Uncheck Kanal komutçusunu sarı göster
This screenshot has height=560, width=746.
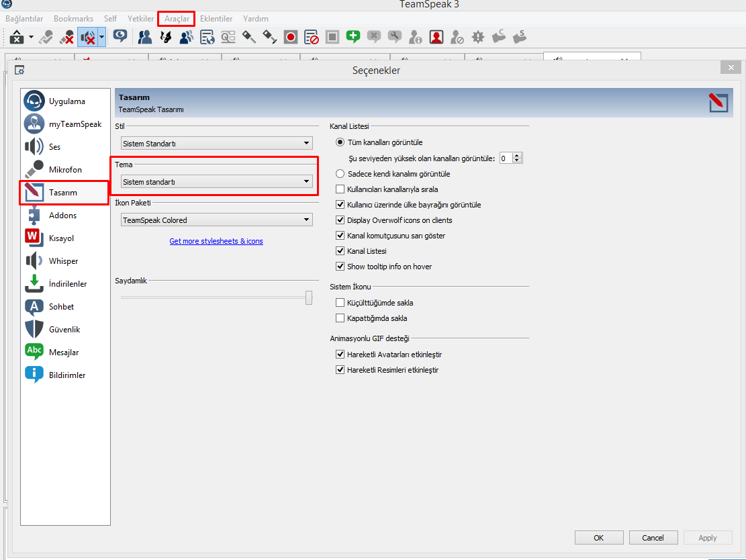340,236
